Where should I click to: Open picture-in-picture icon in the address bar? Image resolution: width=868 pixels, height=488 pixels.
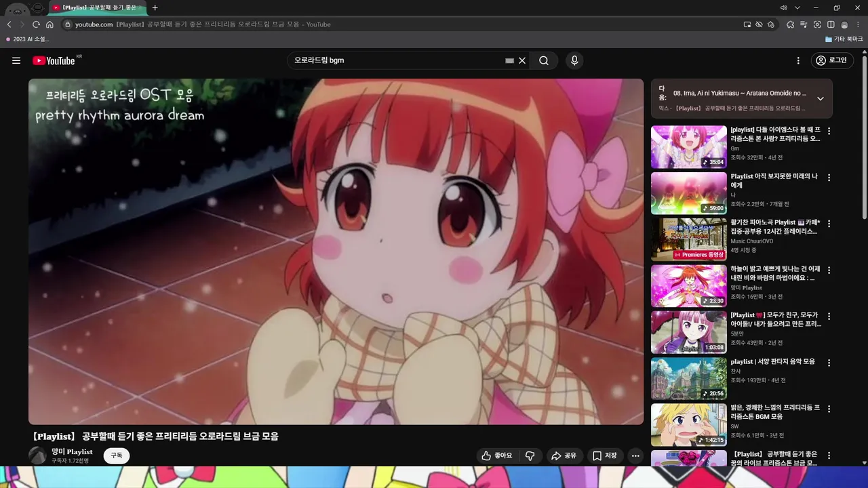pos(747,24)
